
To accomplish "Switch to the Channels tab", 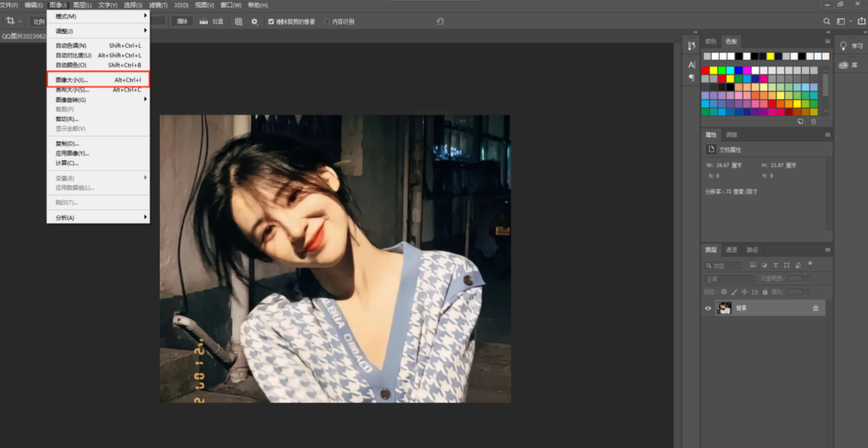I will (731, 250).
